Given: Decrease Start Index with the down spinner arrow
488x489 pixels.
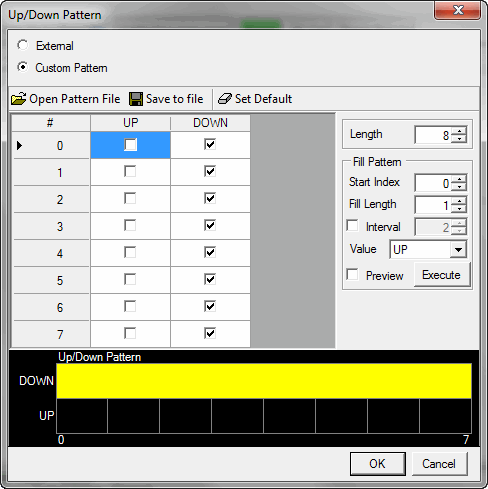Looking at the screenshot, I should point(460,187).
